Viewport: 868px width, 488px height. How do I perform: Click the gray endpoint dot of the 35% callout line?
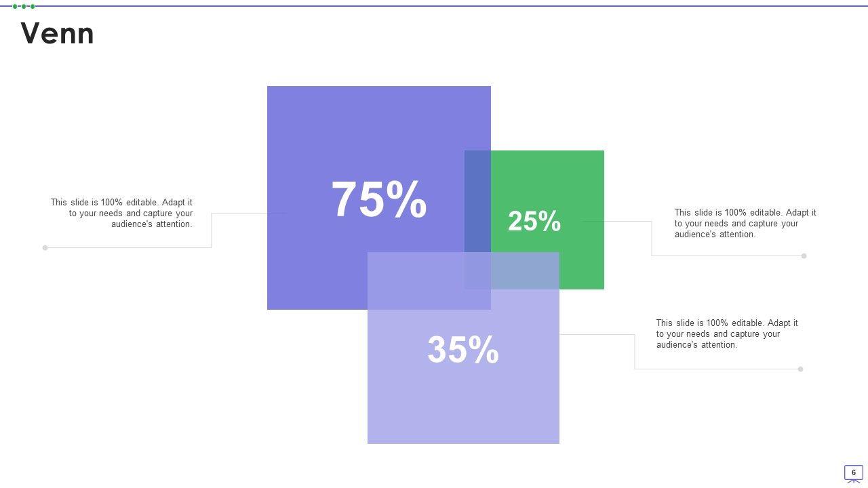coord(800,369)
